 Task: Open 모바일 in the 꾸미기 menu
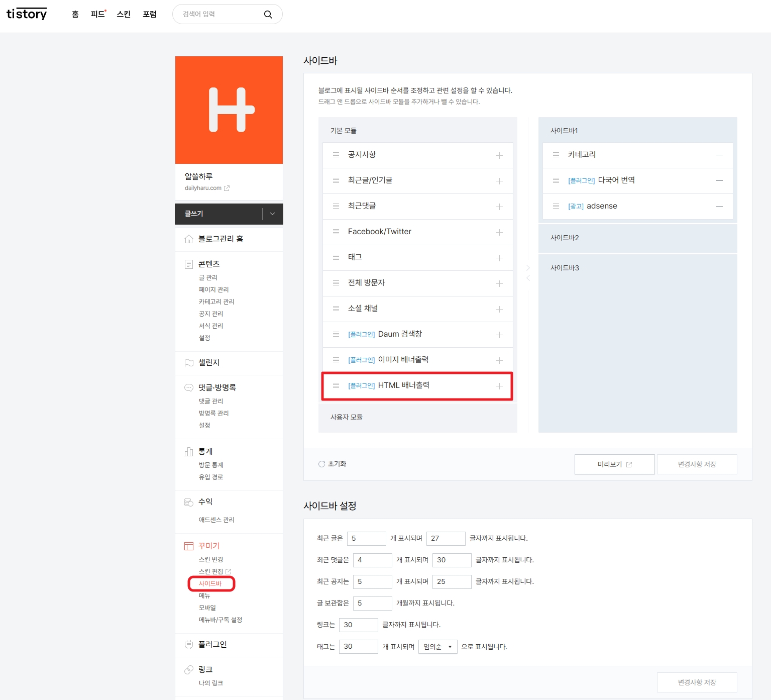coord(207,608)
